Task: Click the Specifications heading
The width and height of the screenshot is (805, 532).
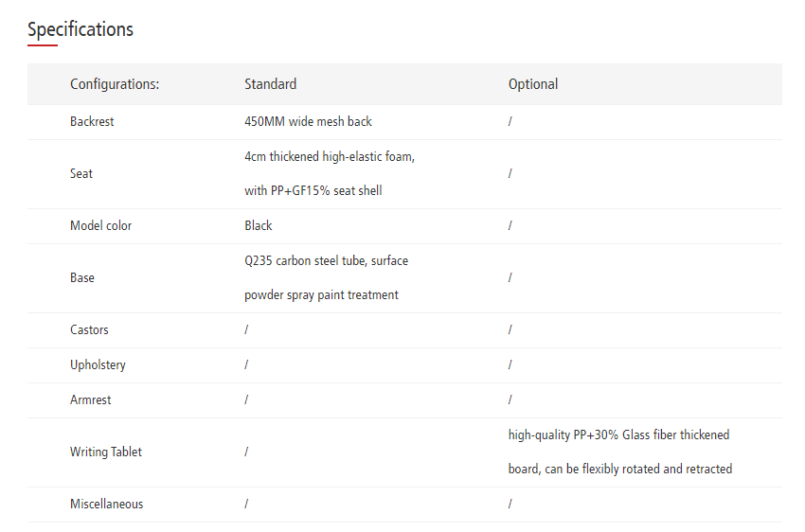Action: (x=80, y=29)
